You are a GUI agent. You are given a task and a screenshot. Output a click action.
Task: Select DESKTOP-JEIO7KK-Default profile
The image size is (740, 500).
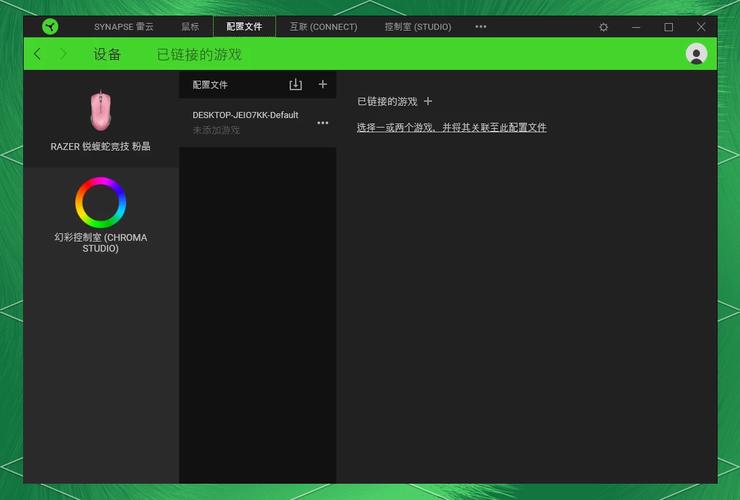(258, 123)
